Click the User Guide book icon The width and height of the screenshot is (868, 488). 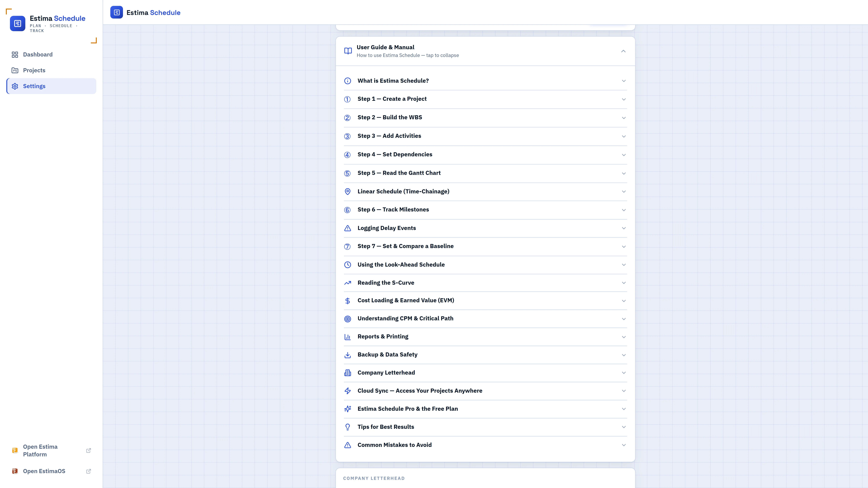click(348, 51)
